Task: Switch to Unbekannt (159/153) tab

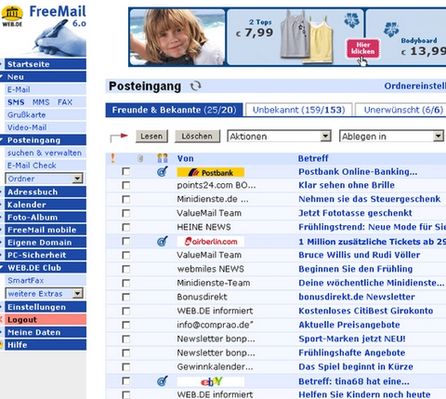Action: 299,110
